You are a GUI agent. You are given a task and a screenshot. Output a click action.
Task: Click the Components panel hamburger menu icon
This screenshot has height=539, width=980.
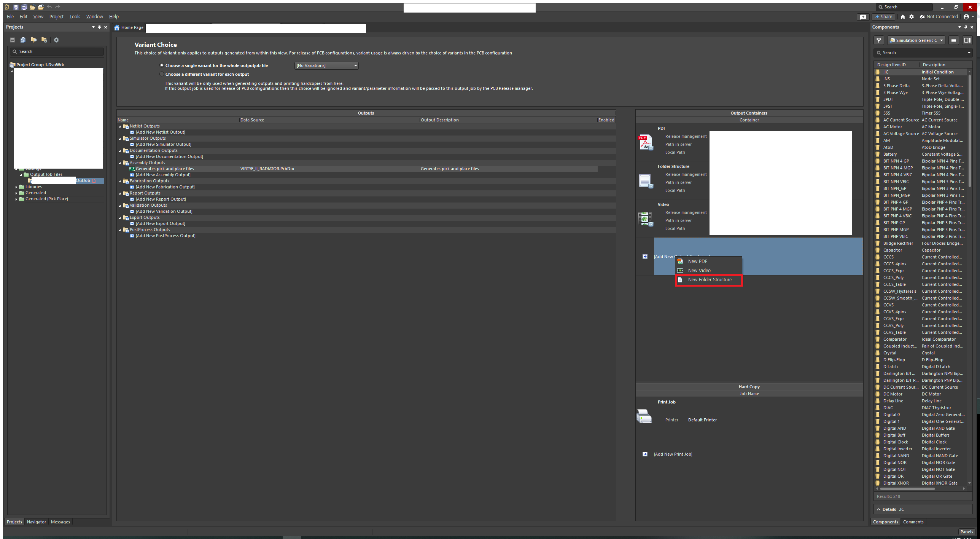(x=954, y=40)
